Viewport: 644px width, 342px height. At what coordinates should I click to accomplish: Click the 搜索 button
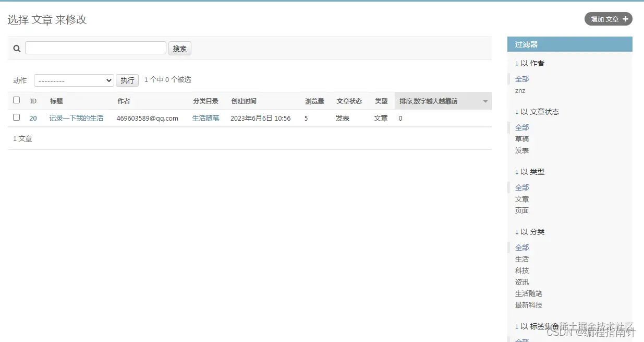[x=180, y=49]
